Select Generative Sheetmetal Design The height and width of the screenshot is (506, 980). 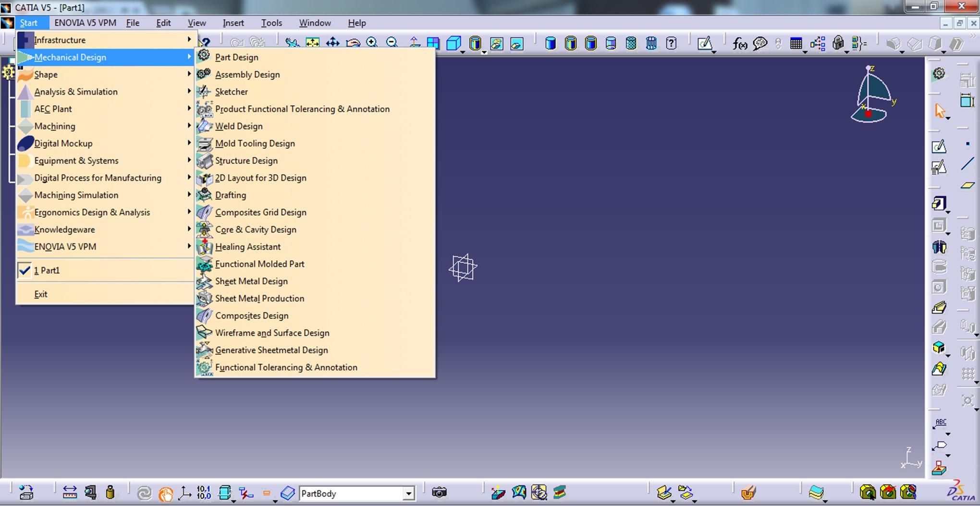coord(315,350)
